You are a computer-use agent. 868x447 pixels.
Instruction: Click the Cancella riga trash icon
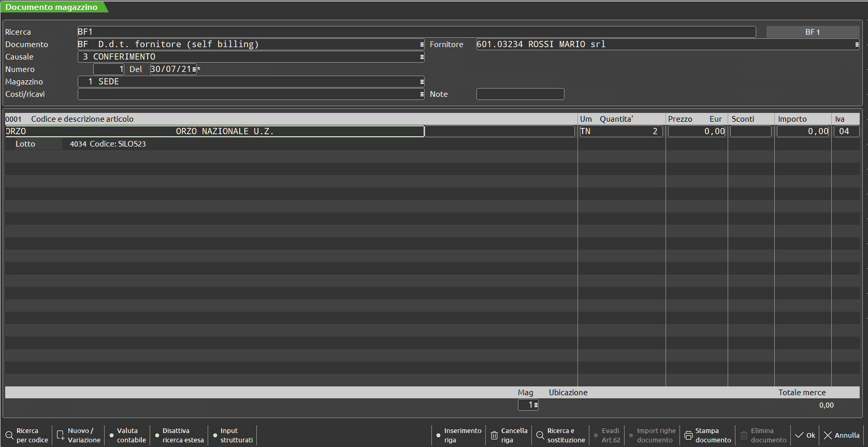coord(494,436)
